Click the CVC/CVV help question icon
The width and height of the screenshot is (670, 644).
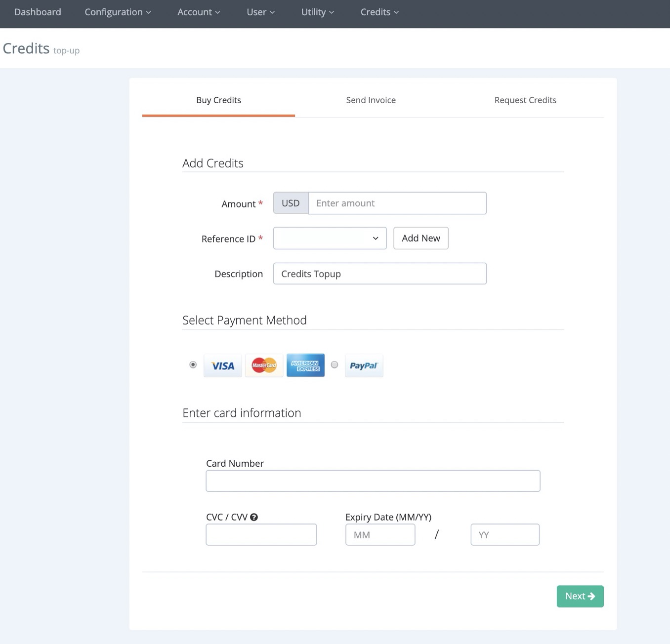(x=254, y=517)
